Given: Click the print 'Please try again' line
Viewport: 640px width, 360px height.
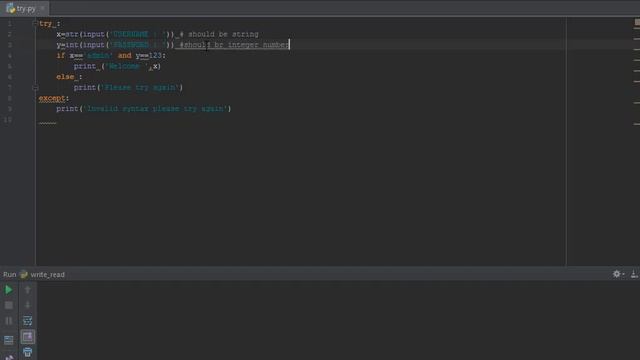Looking at the screenshot, I should pyautogui.click(x=128, y=87).
